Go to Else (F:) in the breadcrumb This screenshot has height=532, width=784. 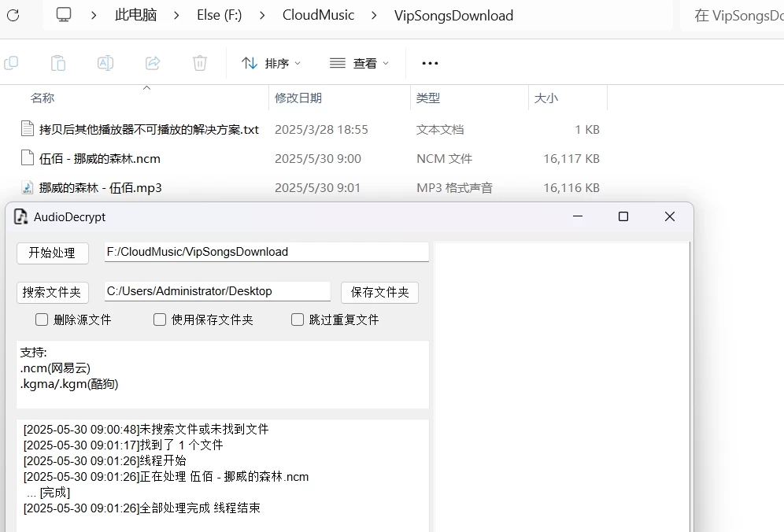pos(219,15)
